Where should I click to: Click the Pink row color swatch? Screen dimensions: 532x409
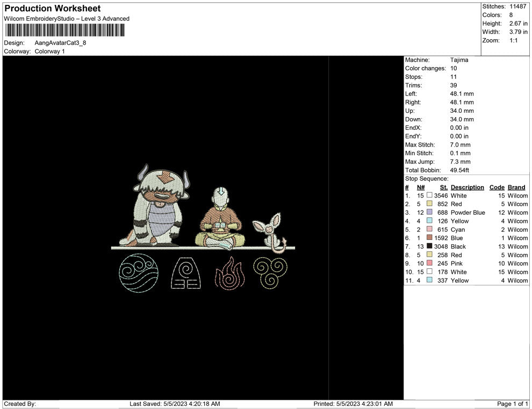pos(429,263)
